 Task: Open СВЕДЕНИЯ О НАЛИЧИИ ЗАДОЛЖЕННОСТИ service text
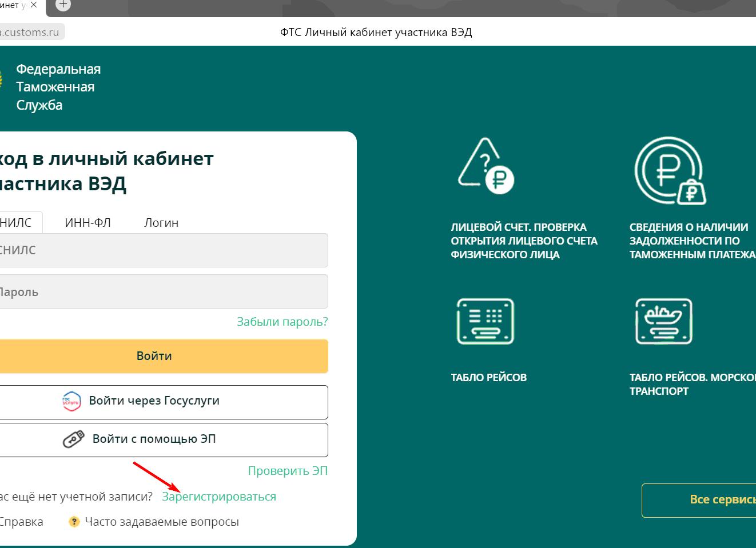tap(692, 241)
